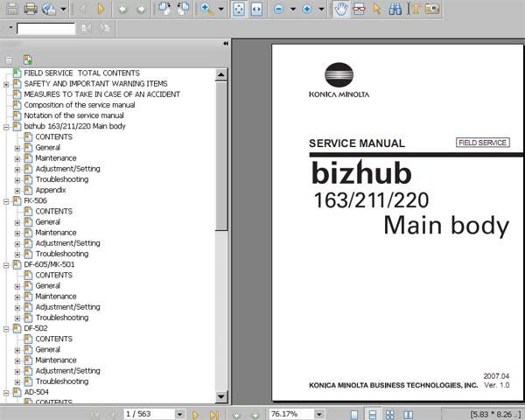
Task: Switch to thumbnail grid page layout
Action: pos(389,415)
